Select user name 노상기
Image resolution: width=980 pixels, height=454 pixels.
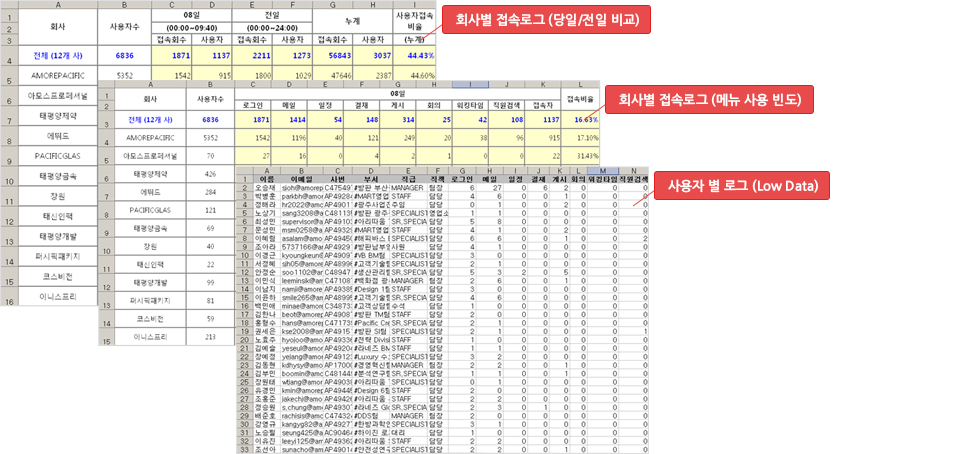pos(266,213)
